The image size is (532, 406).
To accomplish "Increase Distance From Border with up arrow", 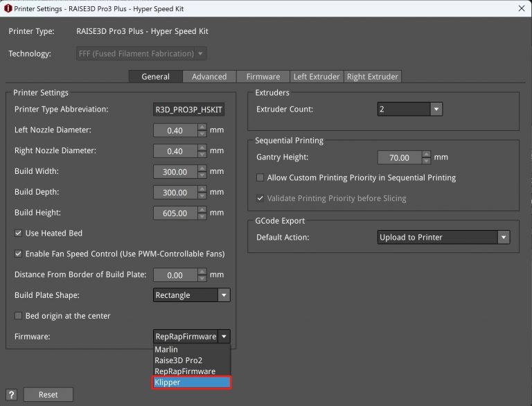I will 202,272.
